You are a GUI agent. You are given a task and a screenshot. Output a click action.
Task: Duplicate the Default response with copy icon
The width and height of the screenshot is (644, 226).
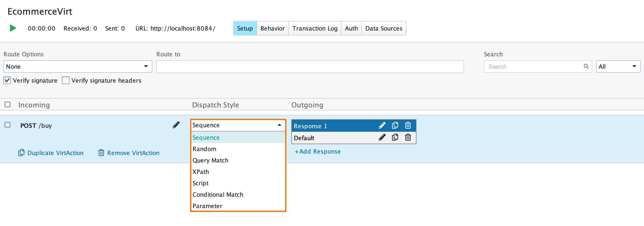coord(395,137)
